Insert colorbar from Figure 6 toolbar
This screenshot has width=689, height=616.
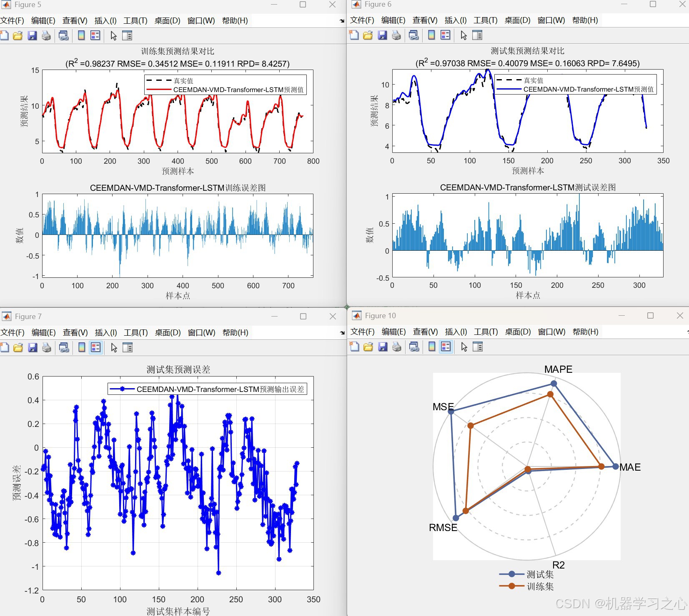coord(432,35)
